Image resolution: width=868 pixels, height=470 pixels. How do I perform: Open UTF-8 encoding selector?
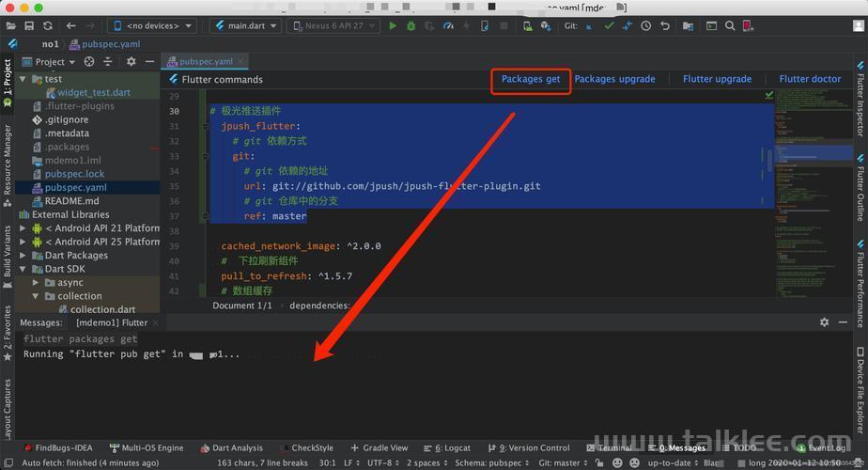tap(382, 462)
